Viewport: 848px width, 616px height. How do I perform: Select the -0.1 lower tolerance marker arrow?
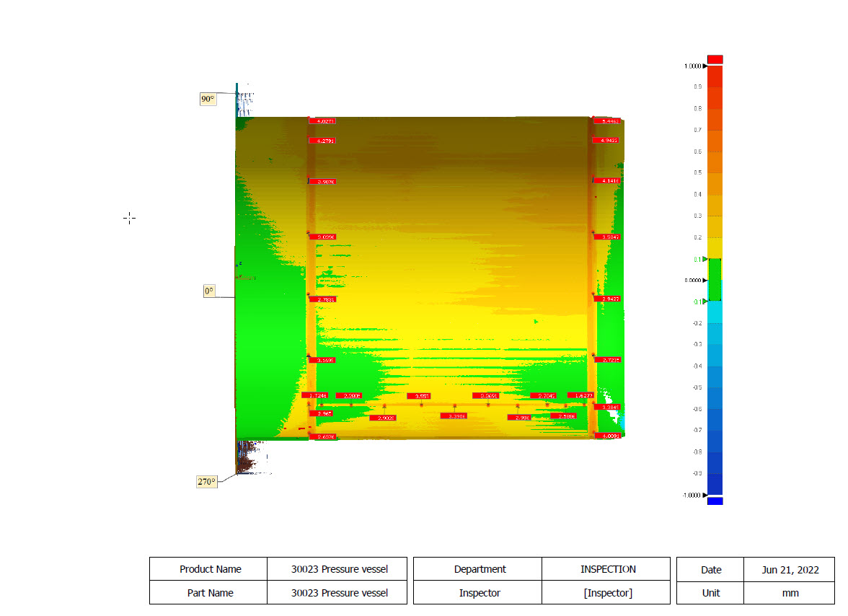tap(705, 302)
